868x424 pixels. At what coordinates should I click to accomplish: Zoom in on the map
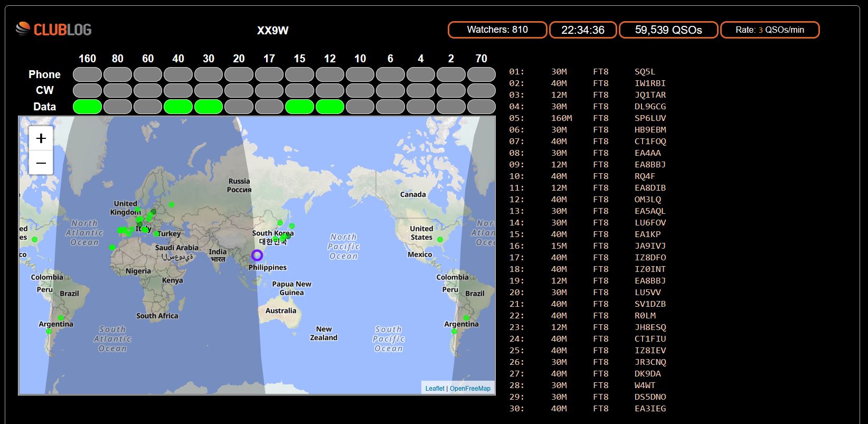[x=41, y=138]
